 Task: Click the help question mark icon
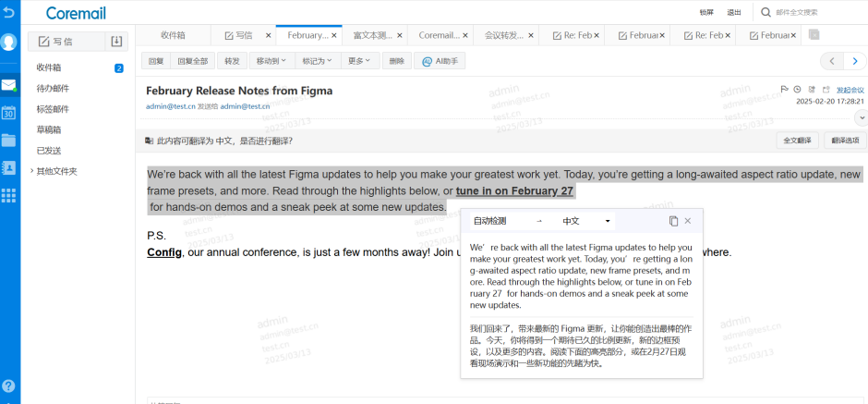coord(9,386)
